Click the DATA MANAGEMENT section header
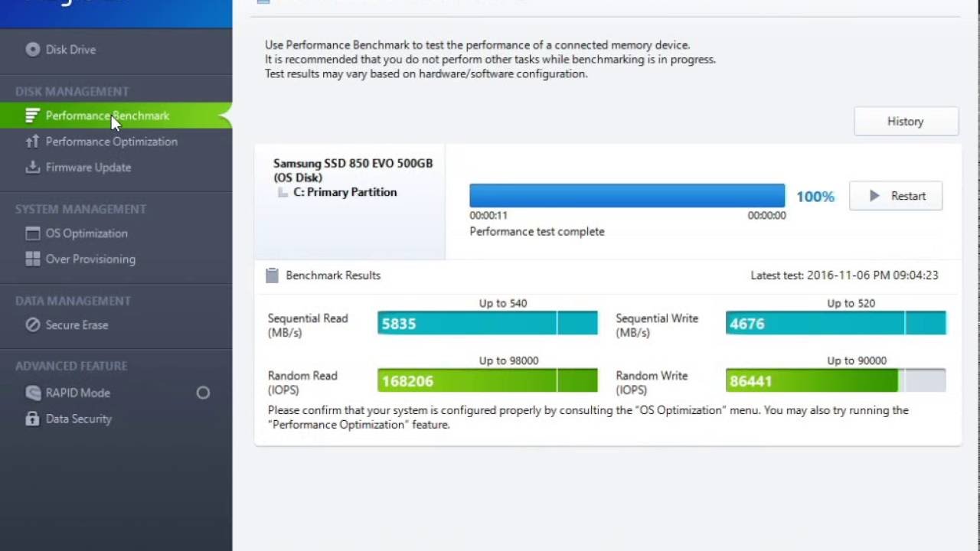Screen dimensions: 980x551 pos(73,301)
